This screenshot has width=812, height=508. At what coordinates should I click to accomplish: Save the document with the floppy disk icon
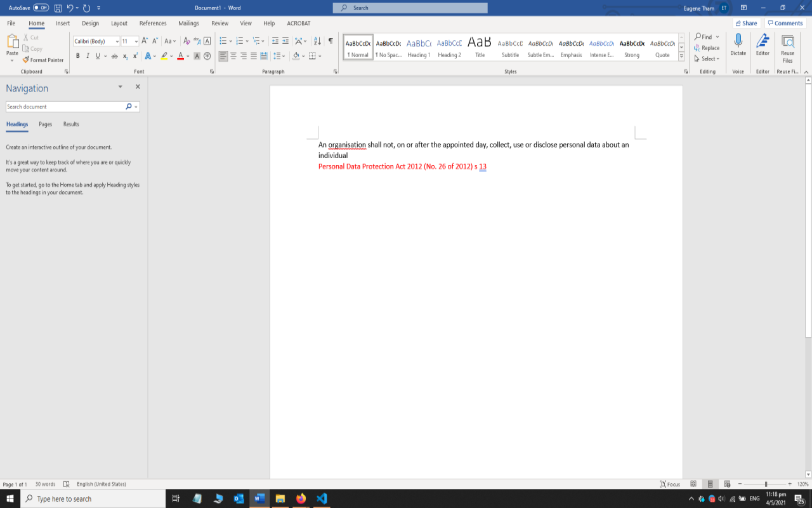point(58,8)
